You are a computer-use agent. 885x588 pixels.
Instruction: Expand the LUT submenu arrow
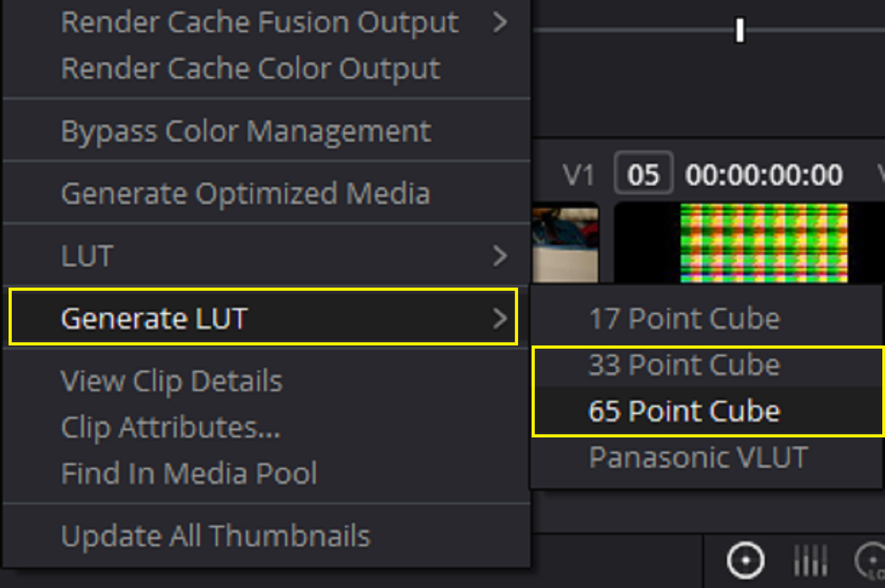click(501, 256)
